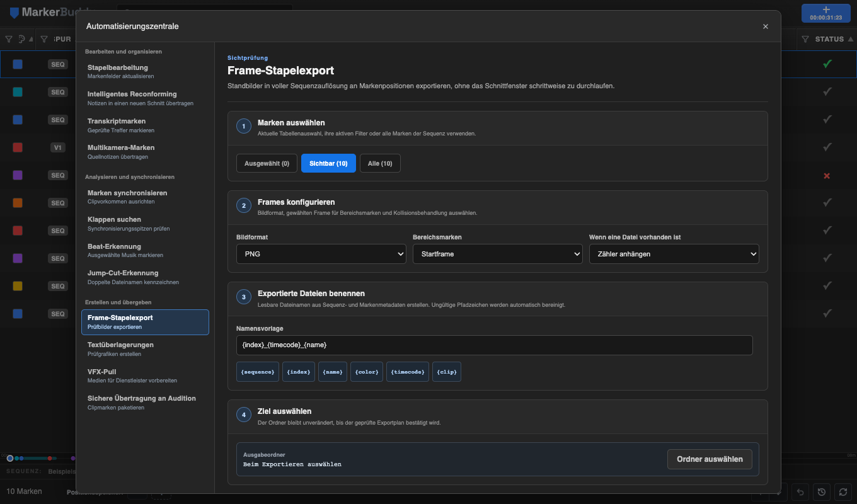Viewport: 857px width, 504px height.
Task: Open Transkriptmarken in the sidebar
Action: tap(145, 125)
